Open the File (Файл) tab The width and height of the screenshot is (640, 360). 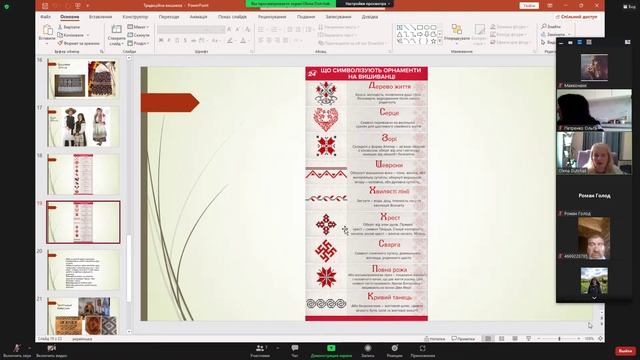click(x=45, y=17)
